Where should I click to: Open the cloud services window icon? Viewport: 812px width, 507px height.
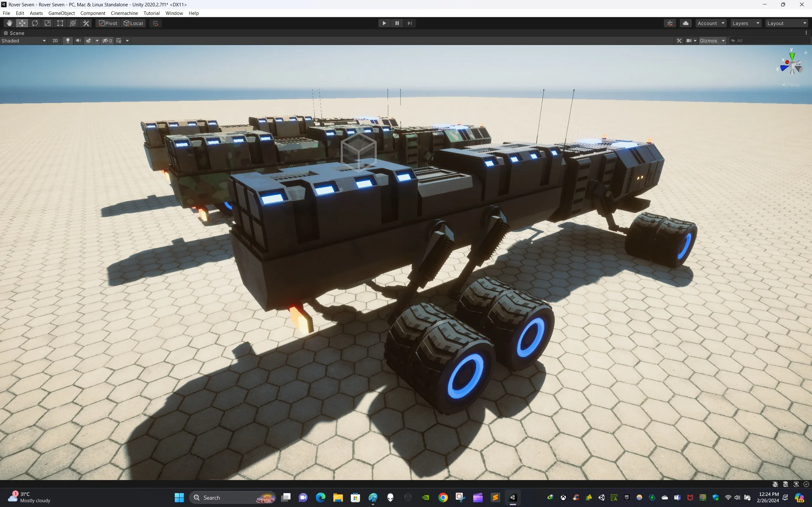point(686,23)
